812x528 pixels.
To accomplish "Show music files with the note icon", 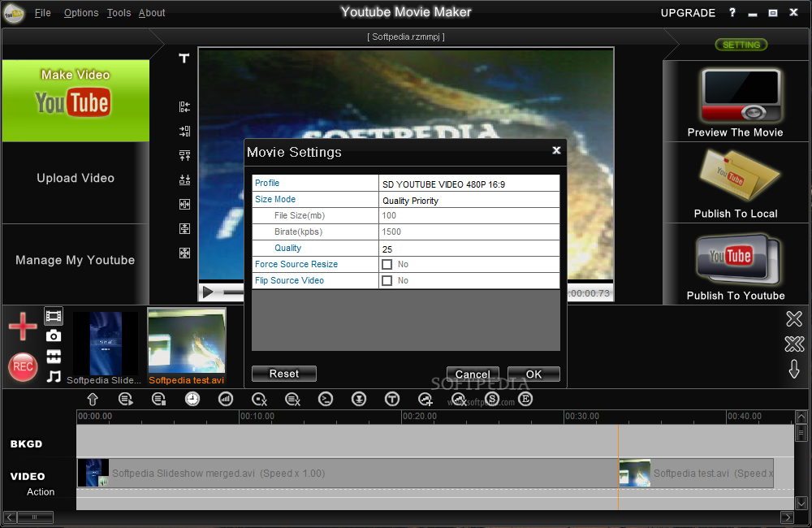I will click(x=54, y=376).
